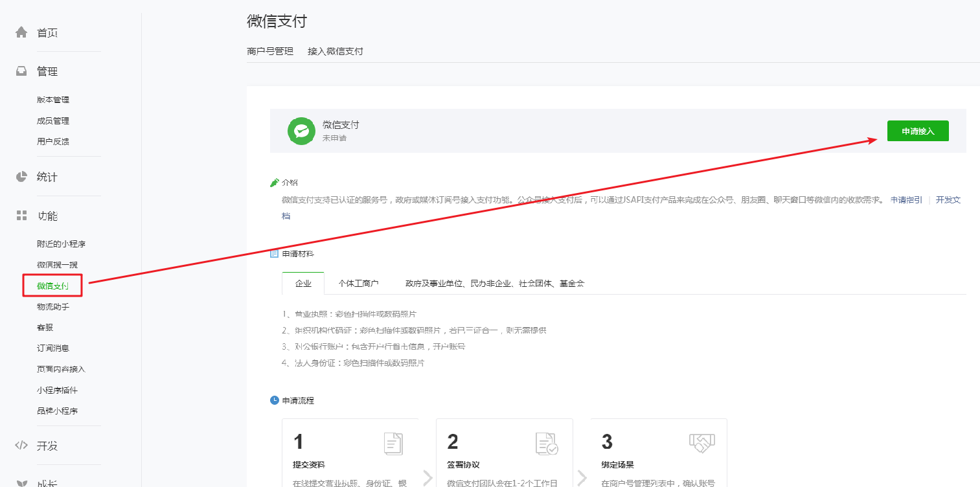Viewport: 980px width, 487px height.
Task: Click the 提交资料 step title
Action: coord(309,464)
